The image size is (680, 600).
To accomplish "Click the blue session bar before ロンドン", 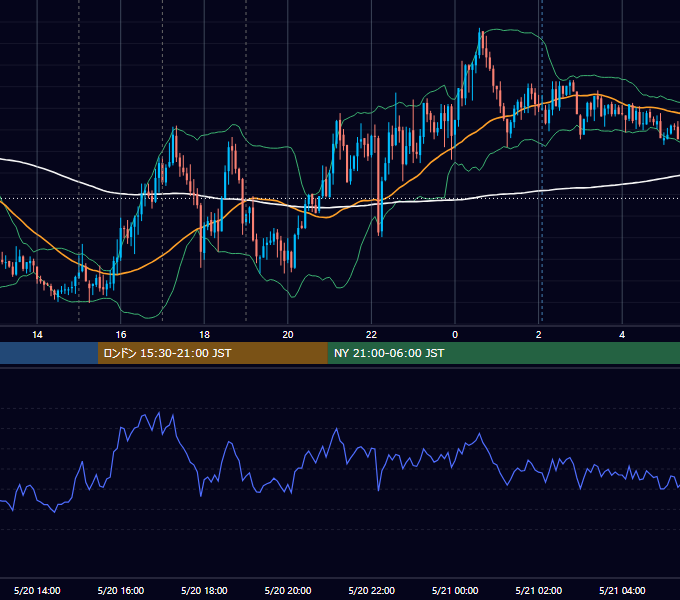I will tap(49, 353).
